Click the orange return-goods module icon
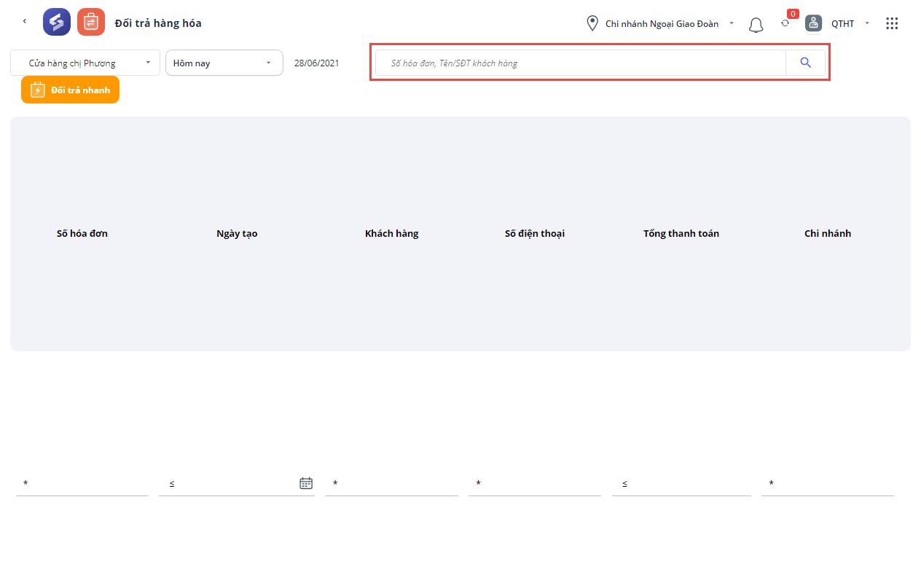The image size is (921, 588). [91, 22]
